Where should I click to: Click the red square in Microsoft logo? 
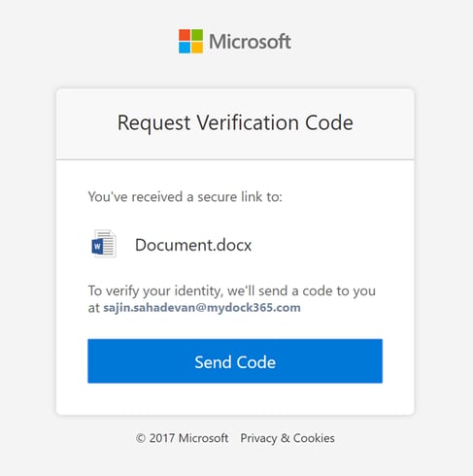point(185,35)
